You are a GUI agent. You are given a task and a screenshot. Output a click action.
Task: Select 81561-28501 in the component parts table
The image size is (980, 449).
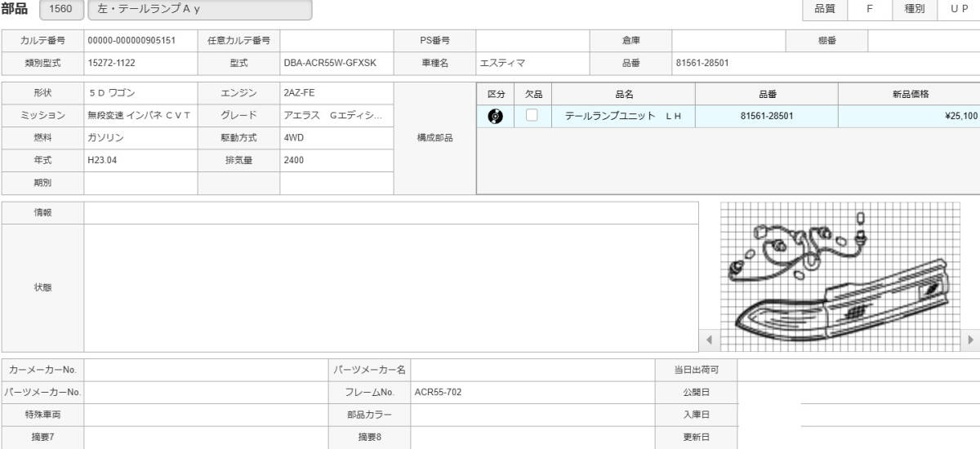click(766, 116)
